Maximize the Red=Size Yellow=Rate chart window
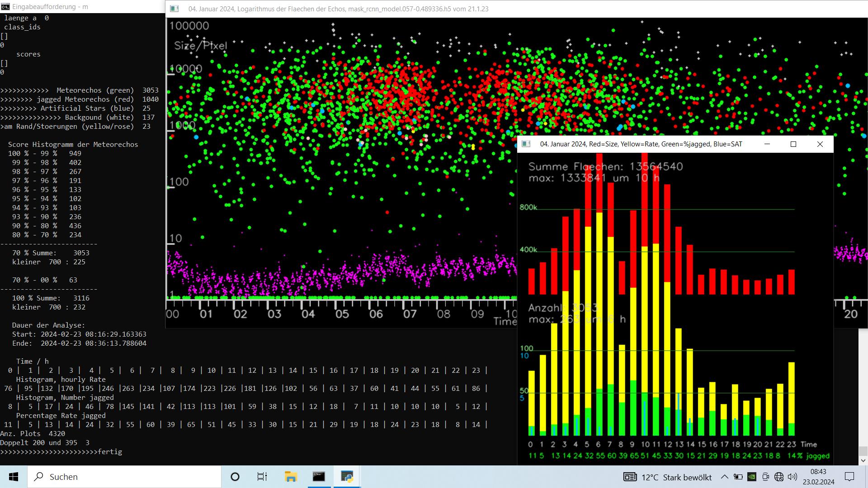Viewport: 868px width, 488px height. (x=793, y=144)
